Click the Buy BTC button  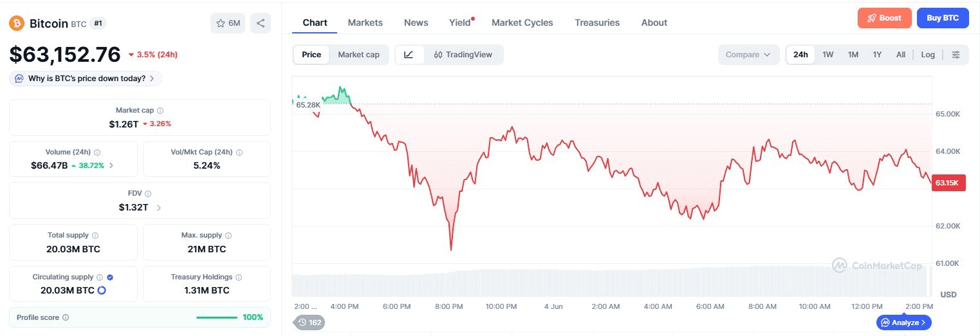[943, 18]
